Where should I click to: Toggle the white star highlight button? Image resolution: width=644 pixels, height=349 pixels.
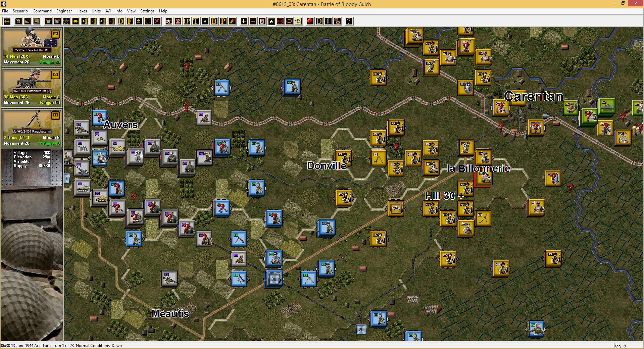pyautogui.click(x=271, y=21)
